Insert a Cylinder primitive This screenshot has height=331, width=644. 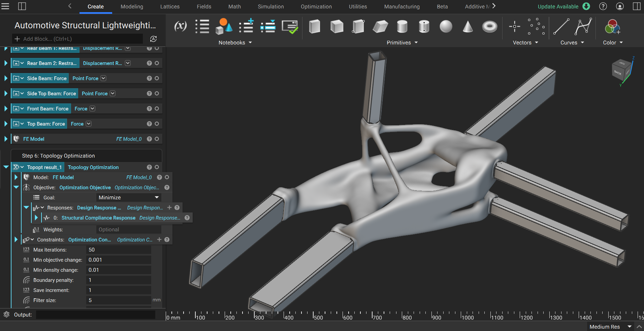click(402, 26)
